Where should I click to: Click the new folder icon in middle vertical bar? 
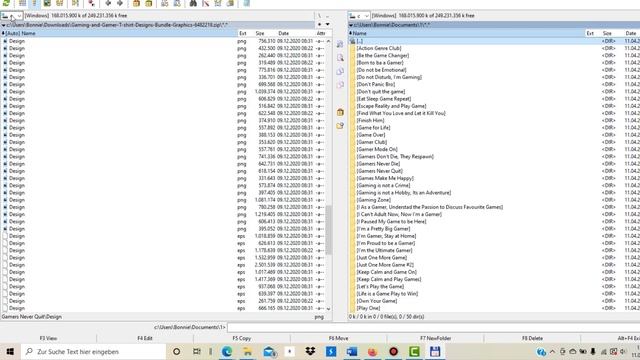coord(340,126)
